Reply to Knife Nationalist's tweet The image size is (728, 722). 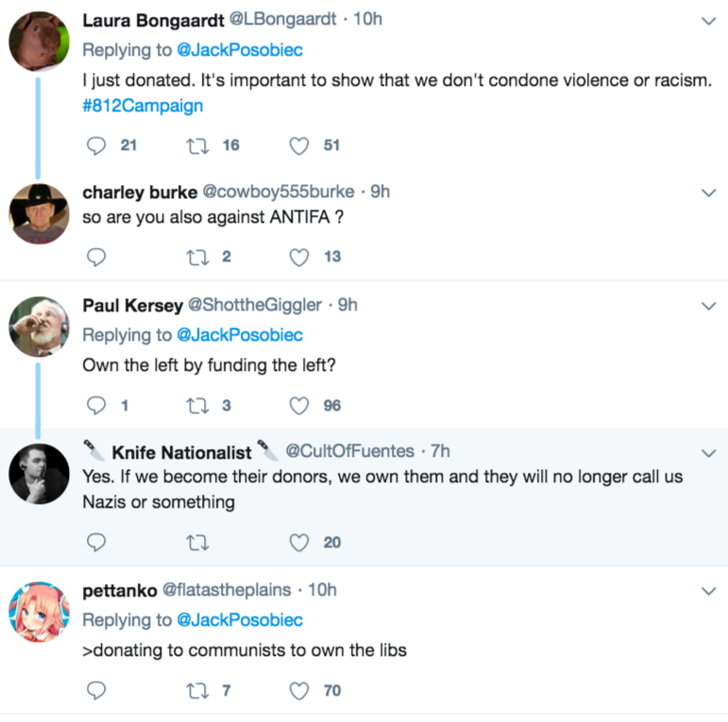pyautogui.click(x=96, y=543)
